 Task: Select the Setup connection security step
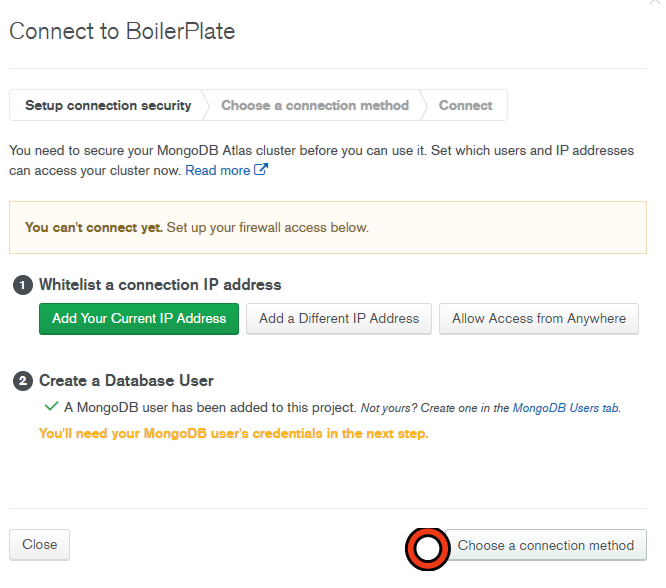[108, 105]
